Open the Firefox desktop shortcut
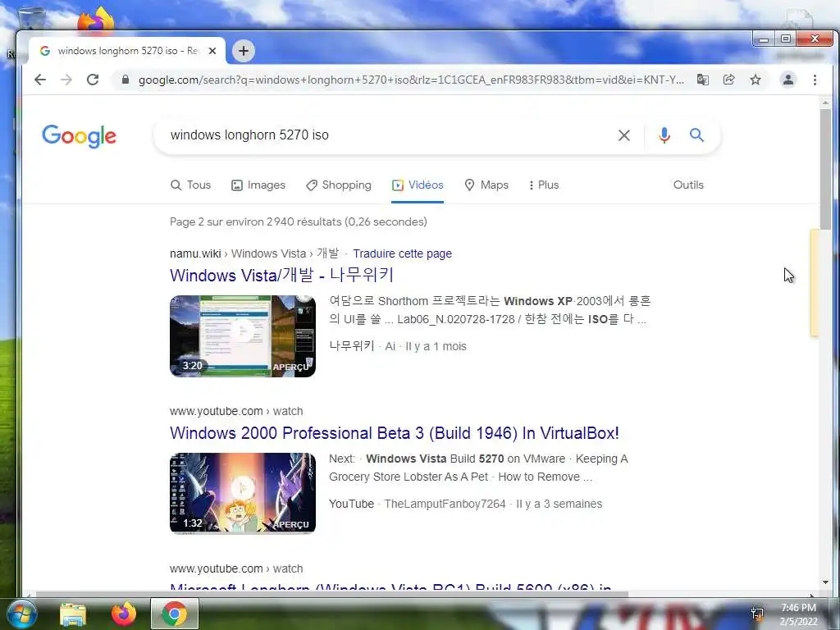 [x=97, y=20]
